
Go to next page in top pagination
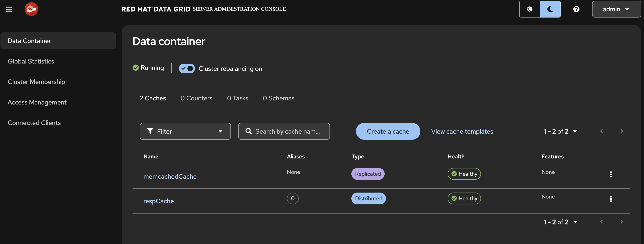621,131
